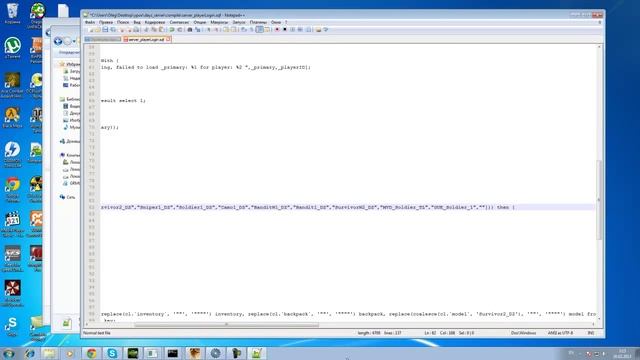Image resolution: width=640 pixels, height=360 pixels.
Task: Click the Save All toolbar icon
Action: pyautogui.click(x=113, y=29)
